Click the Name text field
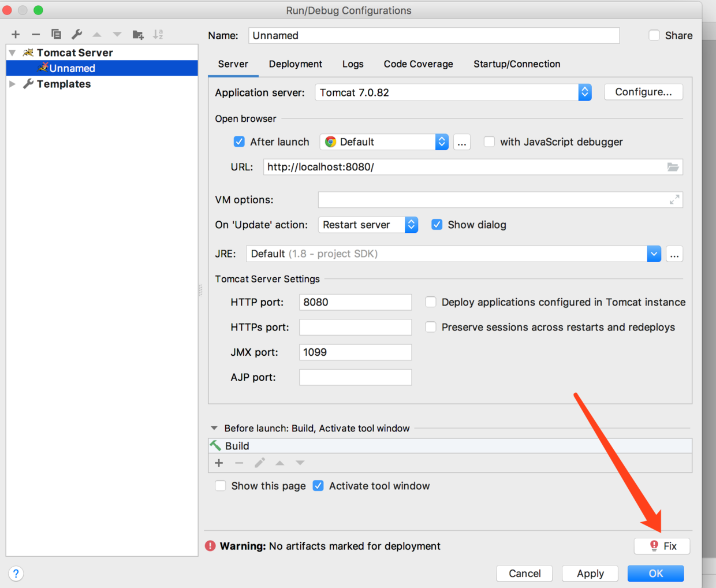This screenshot has width=716, height=588. [434, 35]
